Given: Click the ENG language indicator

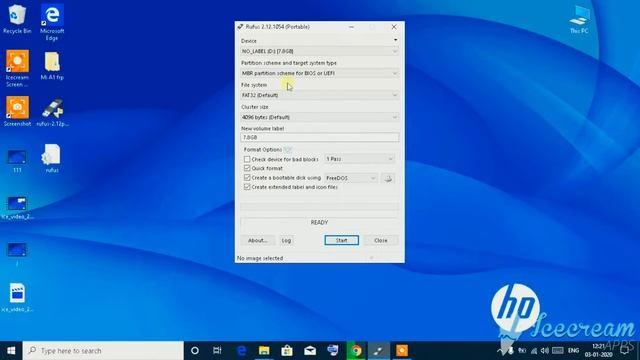Looking at the screenshot, I should click(573, 351).
